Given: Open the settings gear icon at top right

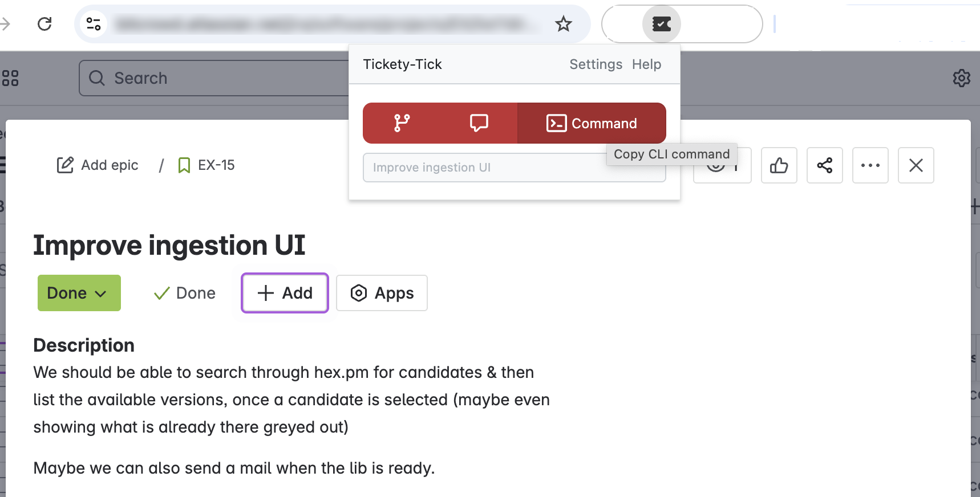Looking at the screenshot, I should pyautogui.click(x=961, y=78).
